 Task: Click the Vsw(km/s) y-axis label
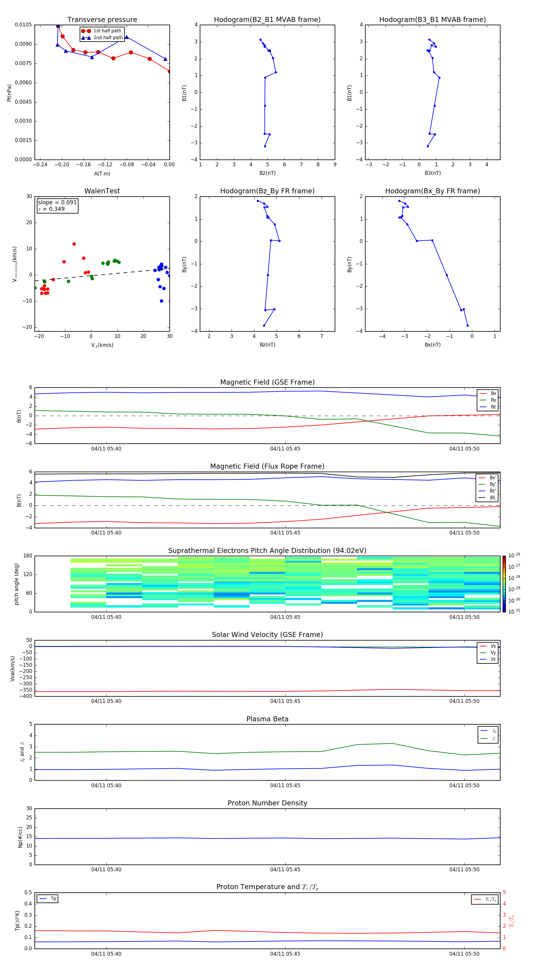(x=12, y=668)
